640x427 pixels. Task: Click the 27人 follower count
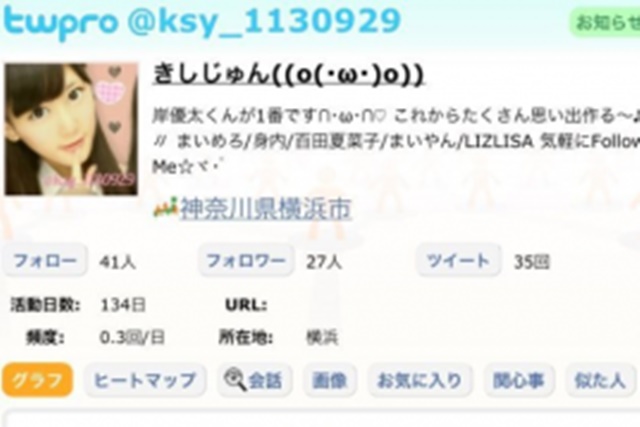click(x=324, y=262)
